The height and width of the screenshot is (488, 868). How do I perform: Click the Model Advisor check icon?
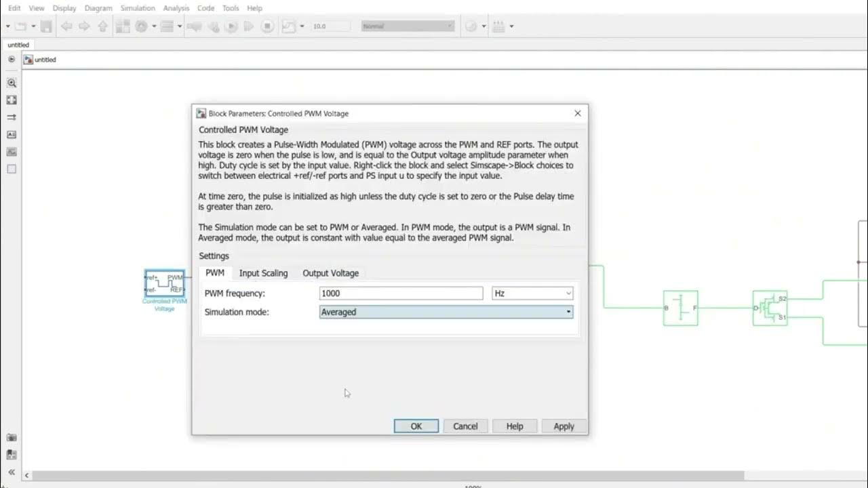click(471, 26)
